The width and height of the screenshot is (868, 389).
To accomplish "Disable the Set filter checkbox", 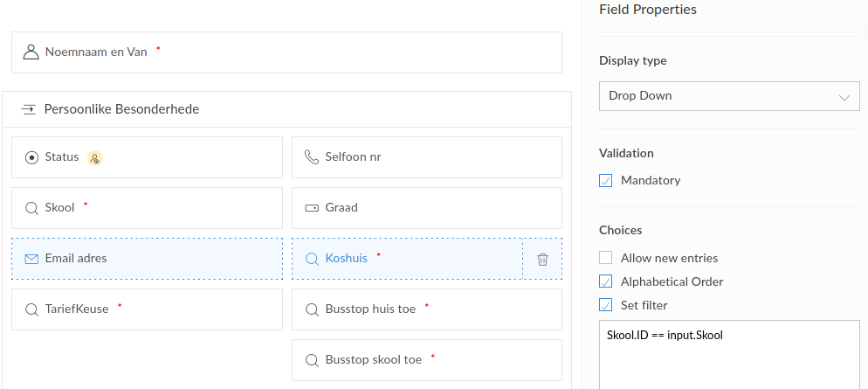I will [606, 305].
